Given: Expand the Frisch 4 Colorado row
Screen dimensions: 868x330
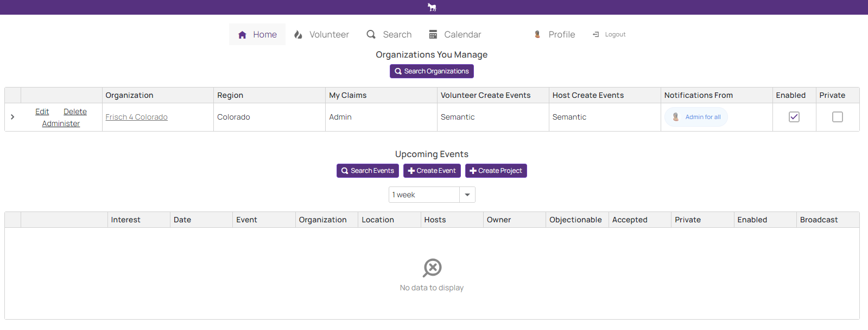Looking at the screenshot, I should point(12,117).
